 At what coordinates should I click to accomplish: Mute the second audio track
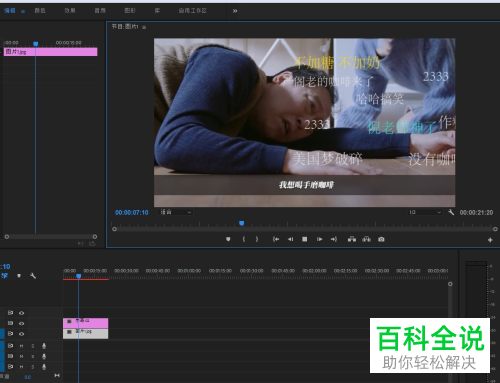coord(21,356)
